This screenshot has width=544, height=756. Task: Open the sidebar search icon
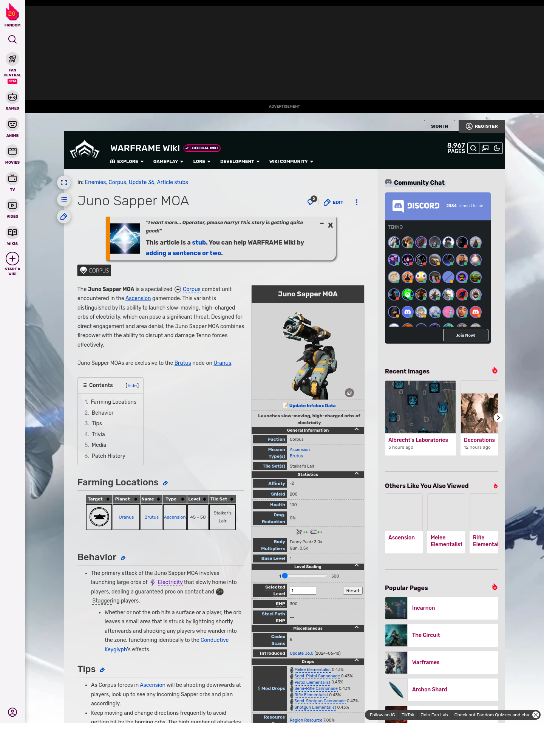click(12, 39)
